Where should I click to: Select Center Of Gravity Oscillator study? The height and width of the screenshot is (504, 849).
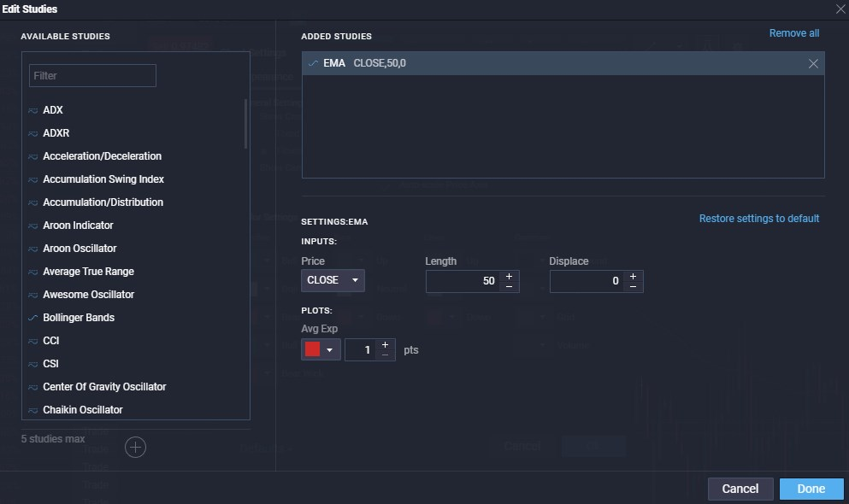coord(104,387)
